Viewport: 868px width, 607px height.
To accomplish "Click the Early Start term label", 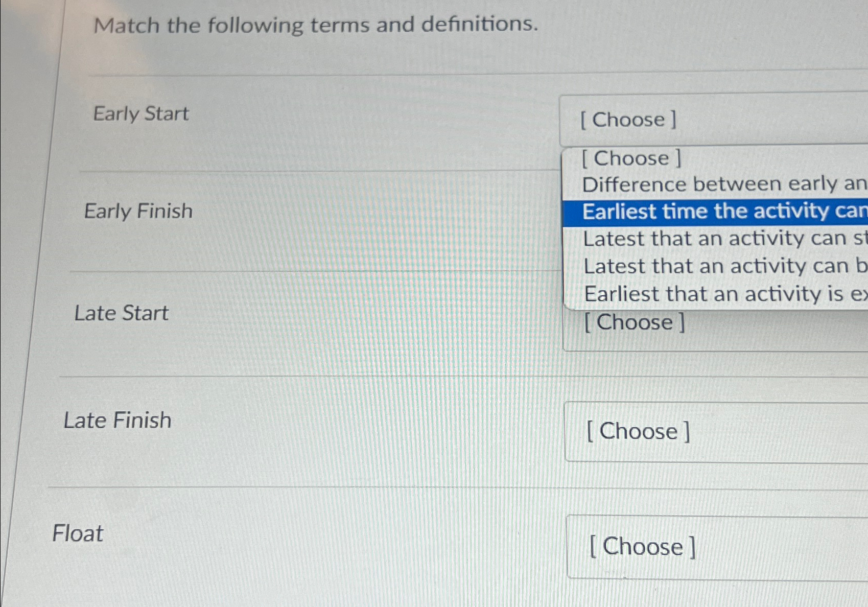I will click(x=141, y=114).
